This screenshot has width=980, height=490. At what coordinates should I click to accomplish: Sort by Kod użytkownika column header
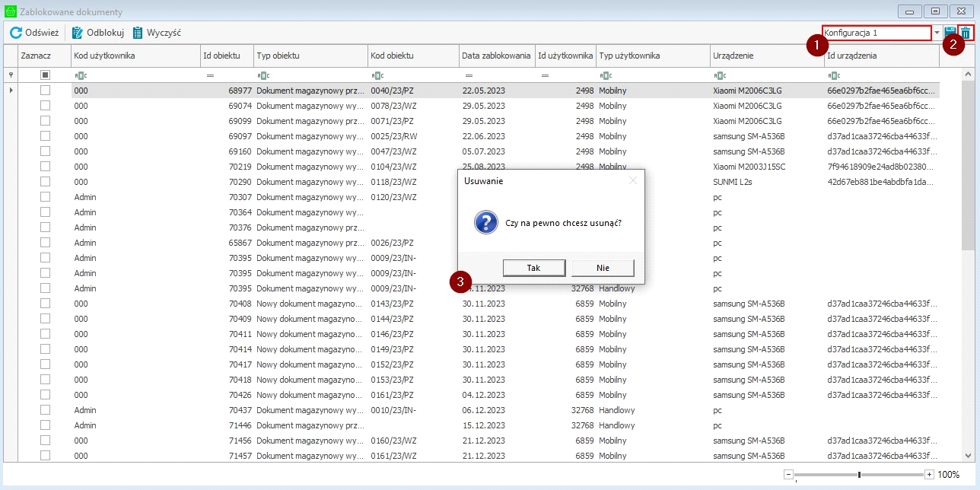click(135, 56)
